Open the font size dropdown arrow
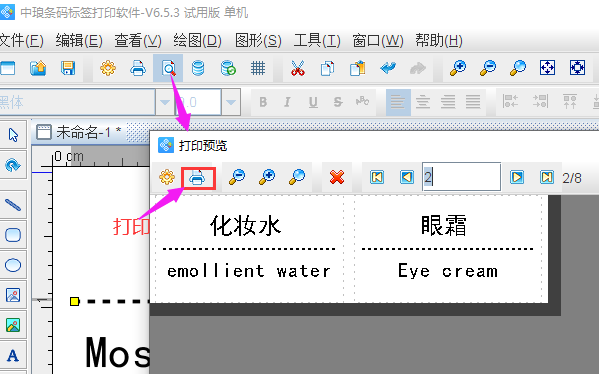 tap(231, 102)
